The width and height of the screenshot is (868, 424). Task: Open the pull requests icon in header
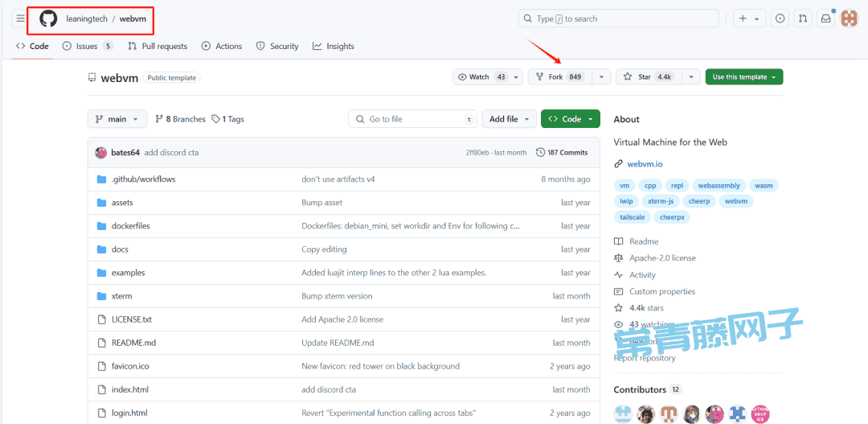[803, 19]
